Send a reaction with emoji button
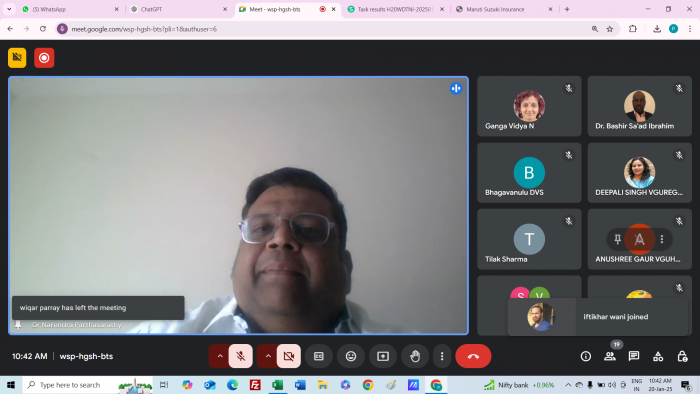The width and height of the screenshot is (700, 394). pyautogui.click(x=351, y=356)
